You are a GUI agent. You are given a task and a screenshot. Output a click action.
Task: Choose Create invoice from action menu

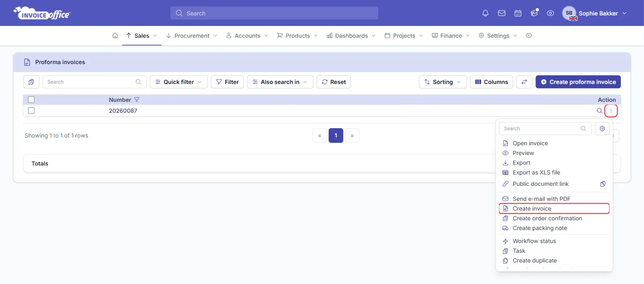point(554,209)
